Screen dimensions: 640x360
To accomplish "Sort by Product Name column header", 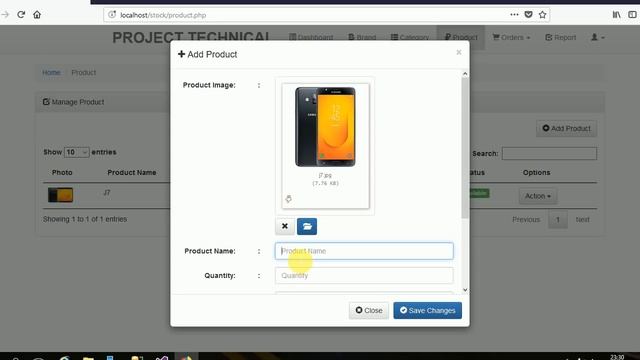I will (132, 173).
